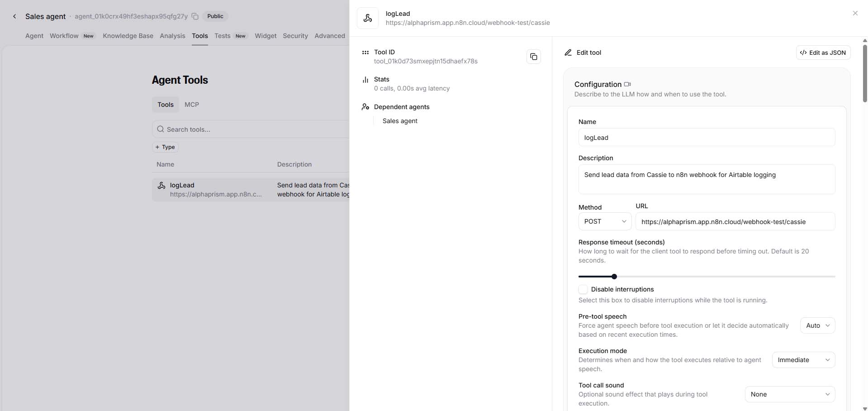Click the panel vertical scrollbar

pyautogui.click(x=865, y=72)
